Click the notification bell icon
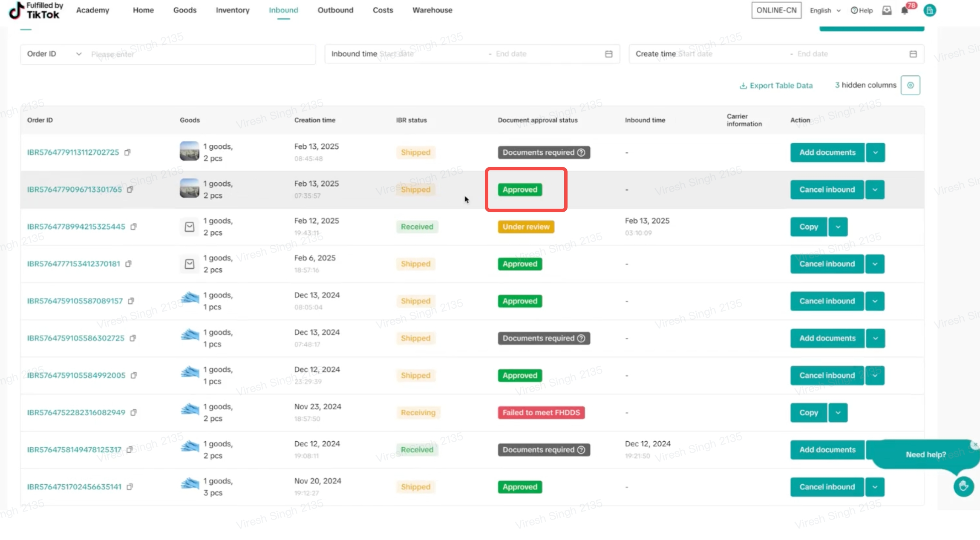 (x=905, y=11)
